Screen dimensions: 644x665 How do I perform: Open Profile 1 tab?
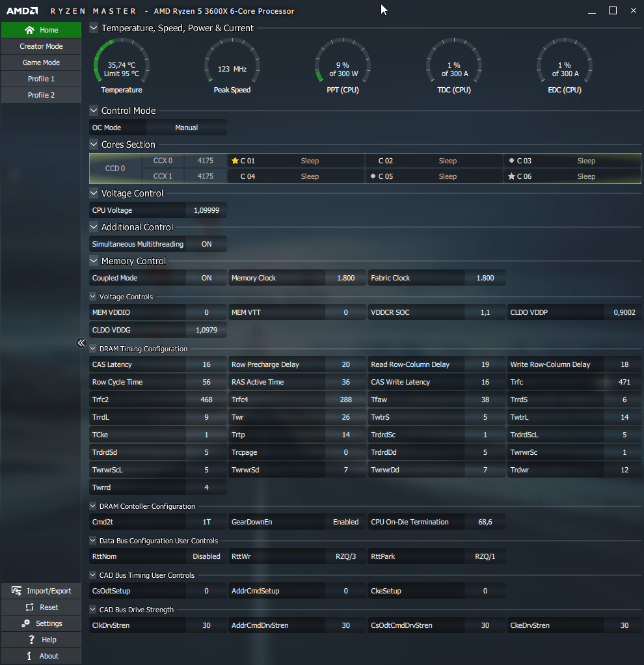[x=41, y=79]
